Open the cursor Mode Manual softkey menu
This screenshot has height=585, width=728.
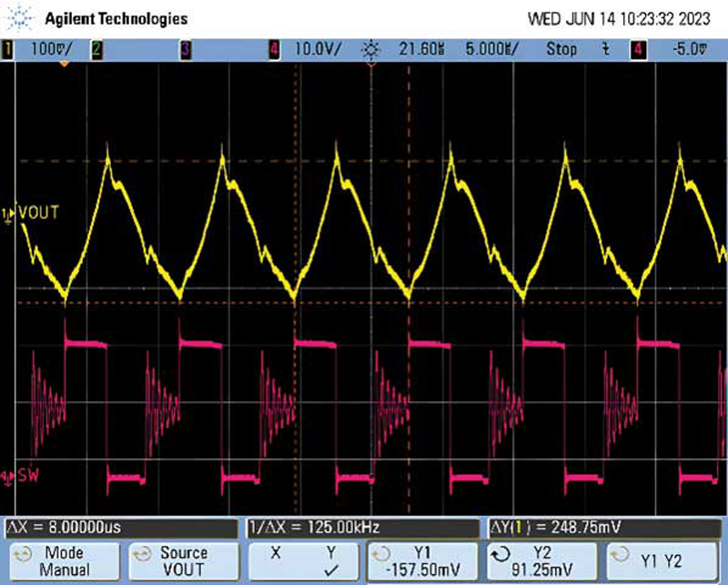[x=63, y=561]
